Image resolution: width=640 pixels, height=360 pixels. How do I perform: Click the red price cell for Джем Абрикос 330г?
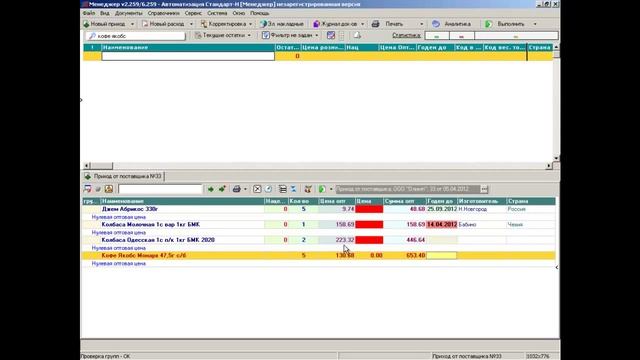click(369, 209)
